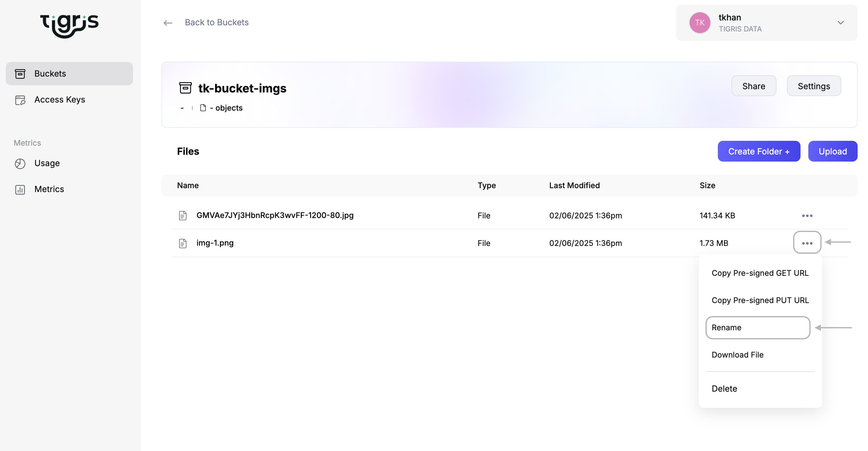Click the back arrow near Back to Buckets
The height and width of the screenshot is (451, 868).
(x=168, y=23)
